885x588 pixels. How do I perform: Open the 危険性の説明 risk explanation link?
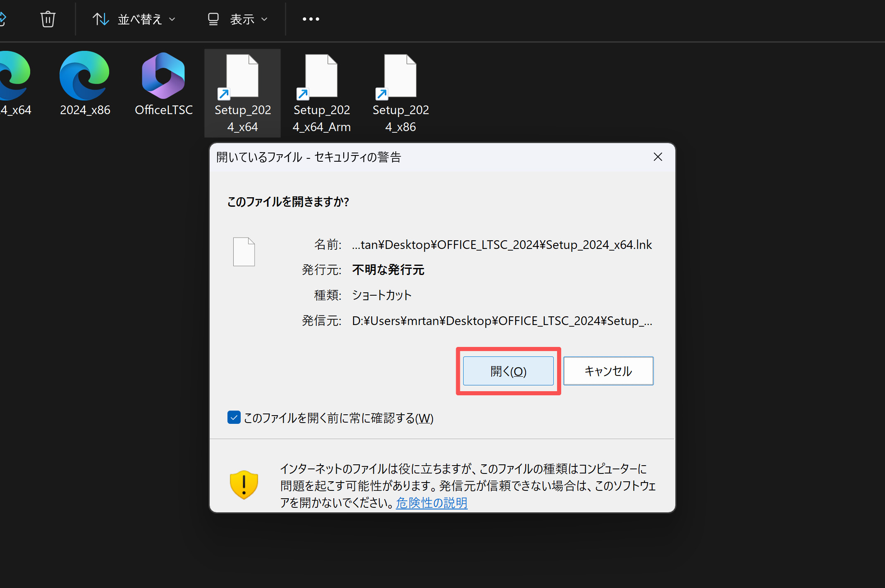431,503
